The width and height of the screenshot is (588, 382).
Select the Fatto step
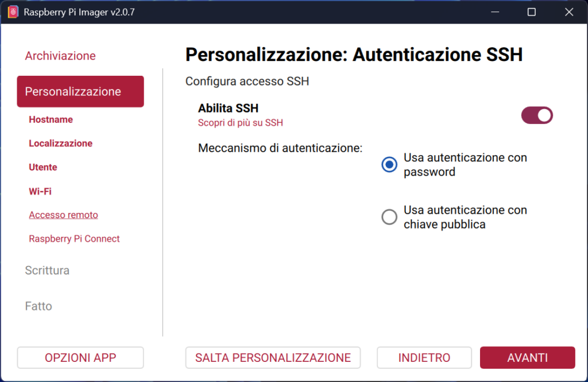click(x=38, y=306)
